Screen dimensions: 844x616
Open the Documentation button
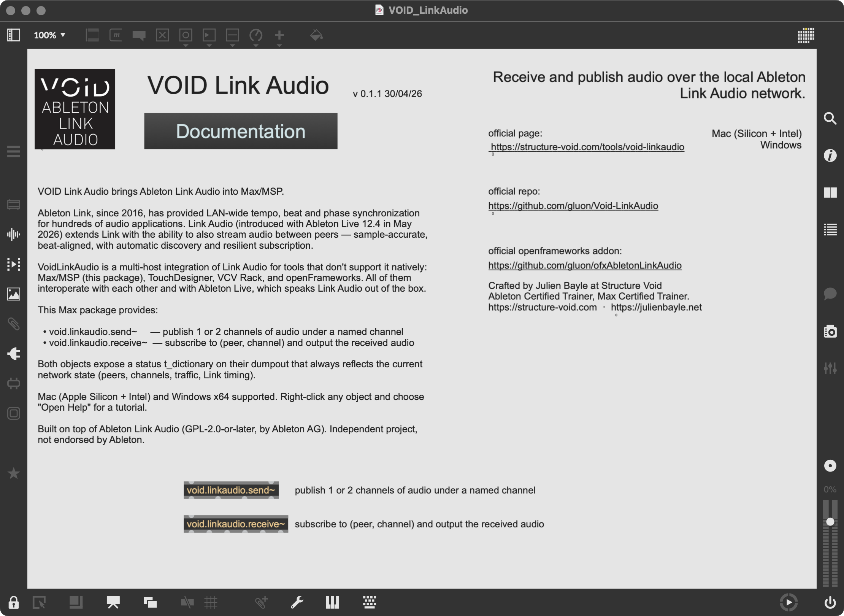point(241,131)
